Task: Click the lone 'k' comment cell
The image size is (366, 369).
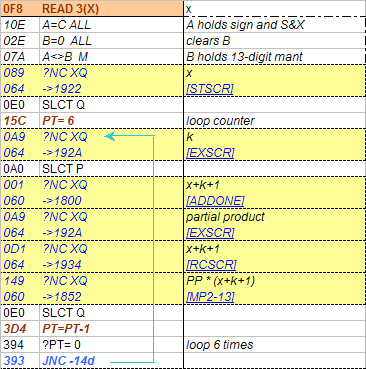Action: (190, 137)
